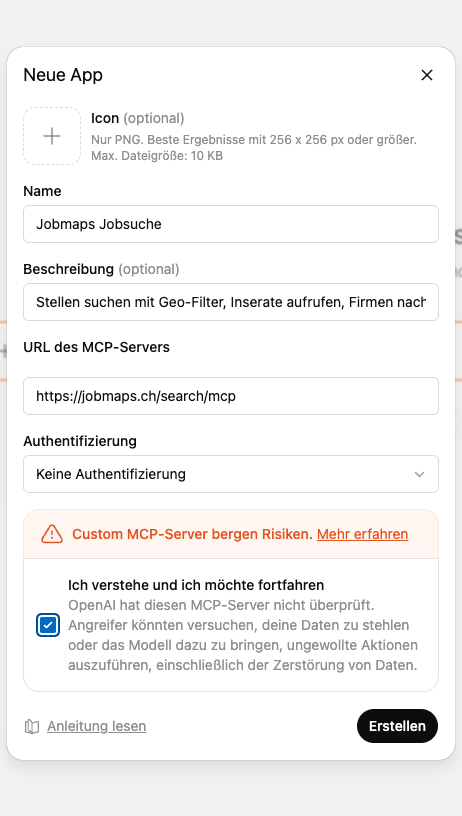The height and width of the screenshot is (816, 462).
Task: Click the 'URL des MCP-Servers' label
Action: click(x=97, y=347)
